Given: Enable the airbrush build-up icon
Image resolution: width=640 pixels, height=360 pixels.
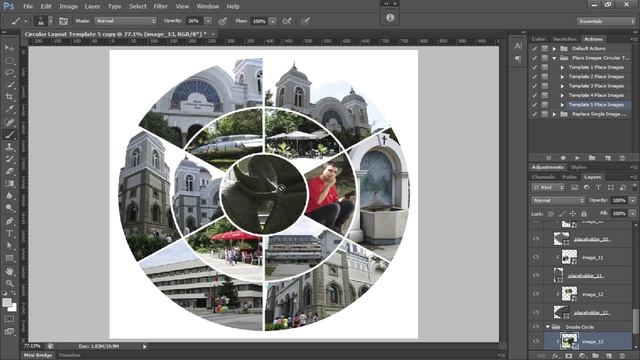Looking at the screenshot, I should coord(287,21).
